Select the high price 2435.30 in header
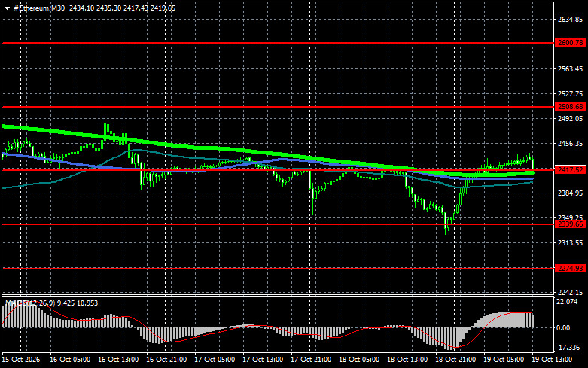The height and width of the screenshot is (368, 588). [x=108, y=8]
